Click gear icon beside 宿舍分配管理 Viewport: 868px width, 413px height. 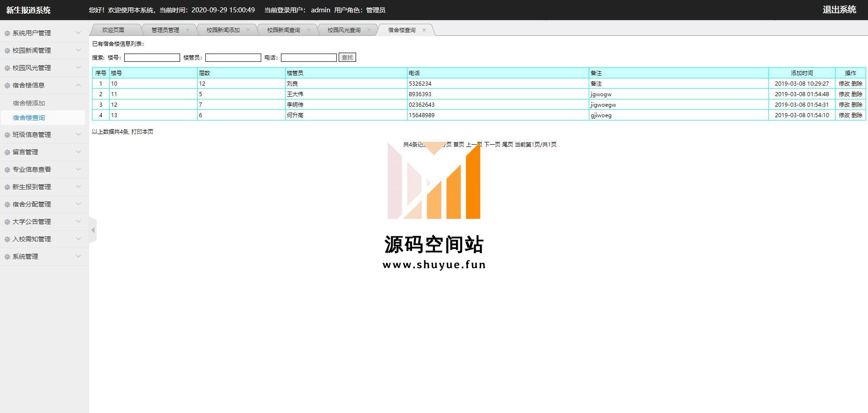point(7,204)
